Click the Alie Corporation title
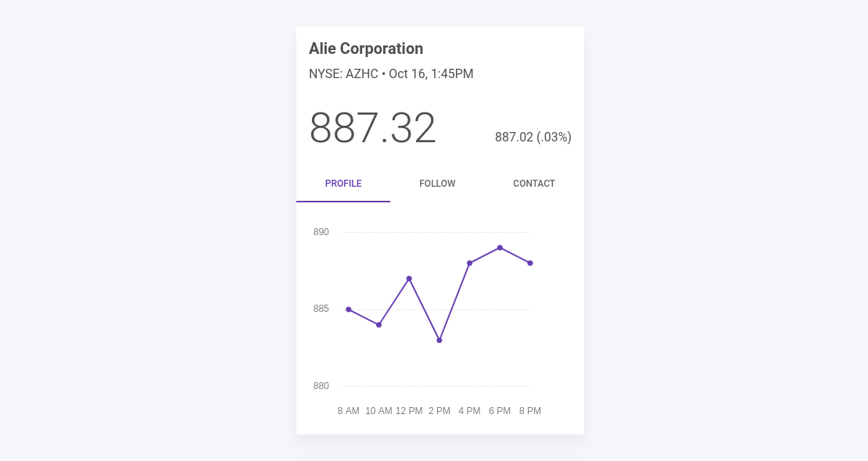 (x=366, y=48)
